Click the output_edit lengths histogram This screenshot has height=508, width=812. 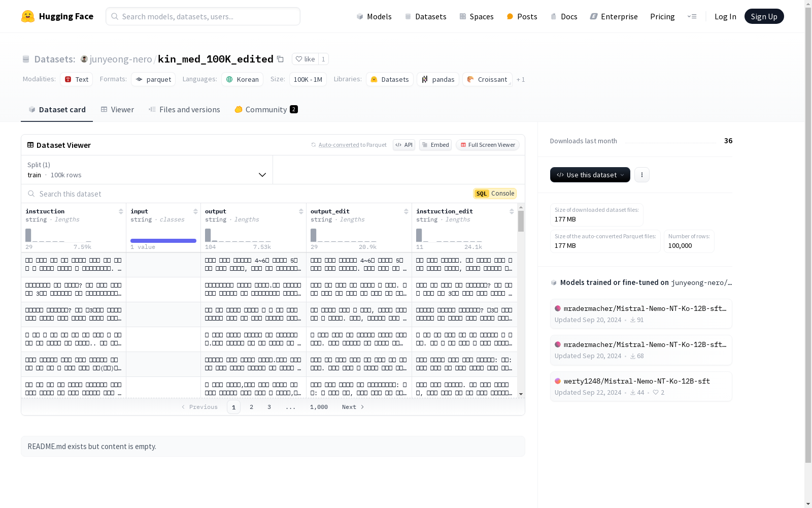tap(344, 235)
